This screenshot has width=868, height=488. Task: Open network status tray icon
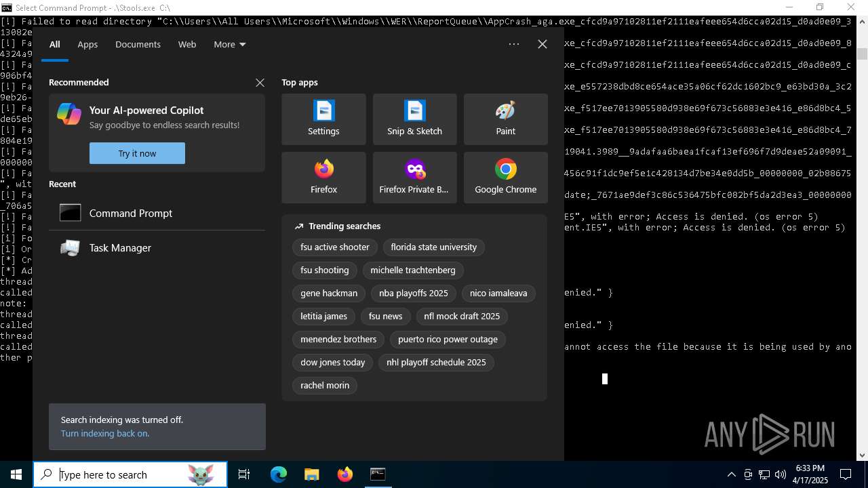click(764, 474)
